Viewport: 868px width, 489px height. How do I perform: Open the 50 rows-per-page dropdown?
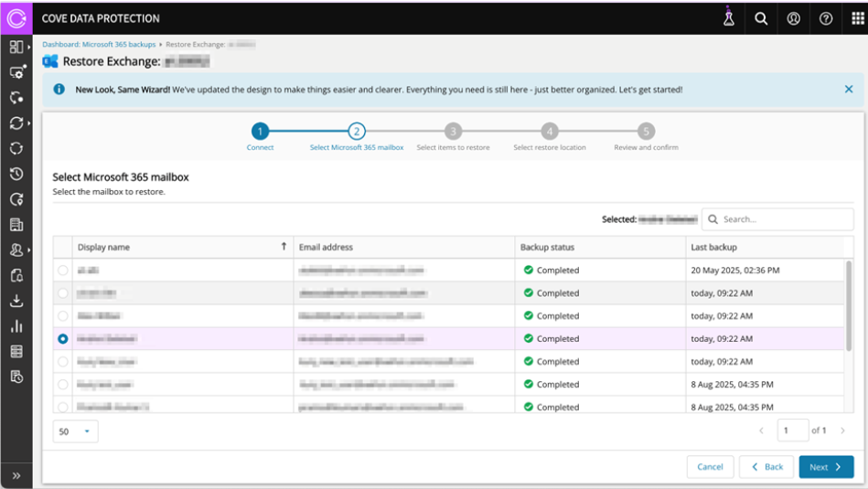75,431
